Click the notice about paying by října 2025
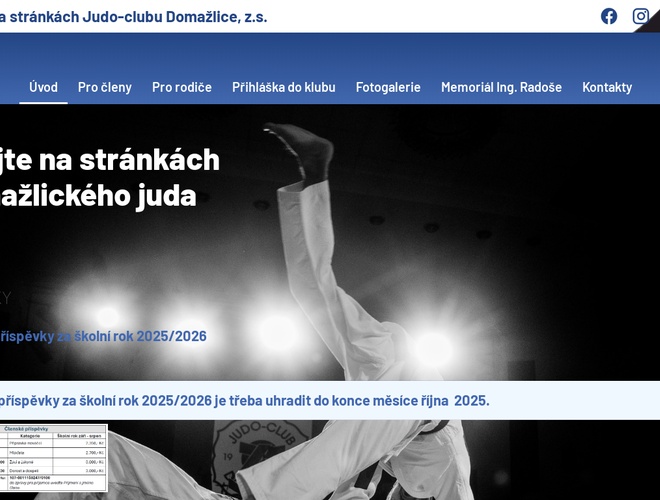The image size is (660, 500). point(244,400)
